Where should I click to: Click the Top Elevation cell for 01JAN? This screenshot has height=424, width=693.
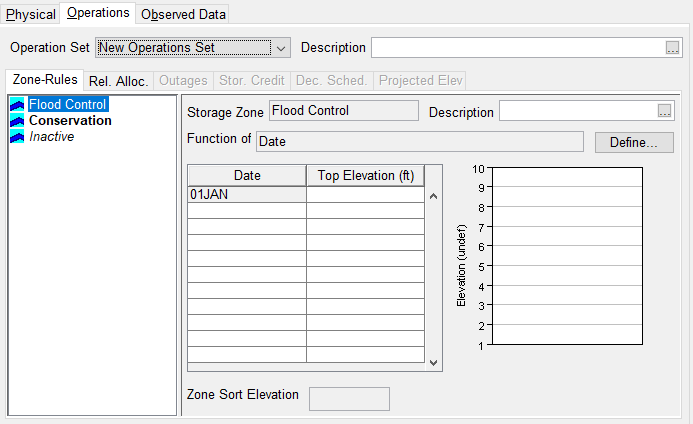(x=365, y=195)
